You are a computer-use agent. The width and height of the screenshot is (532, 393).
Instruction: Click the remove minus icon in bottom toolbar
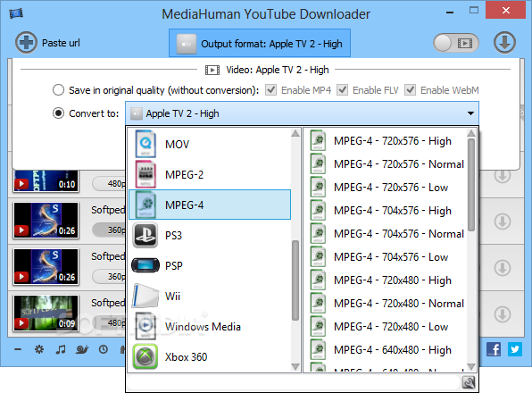18,349
